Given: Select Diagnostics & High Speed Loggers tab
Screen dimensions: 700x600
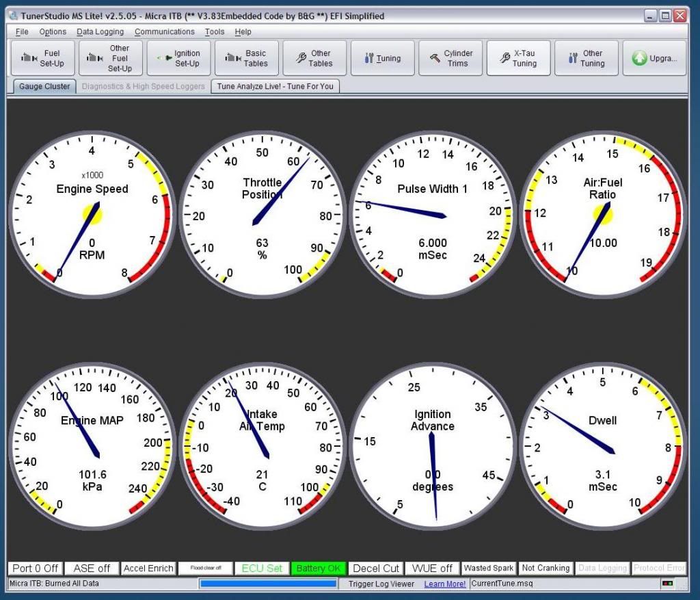Looking at the screenshot, I should tap(143, 86).
